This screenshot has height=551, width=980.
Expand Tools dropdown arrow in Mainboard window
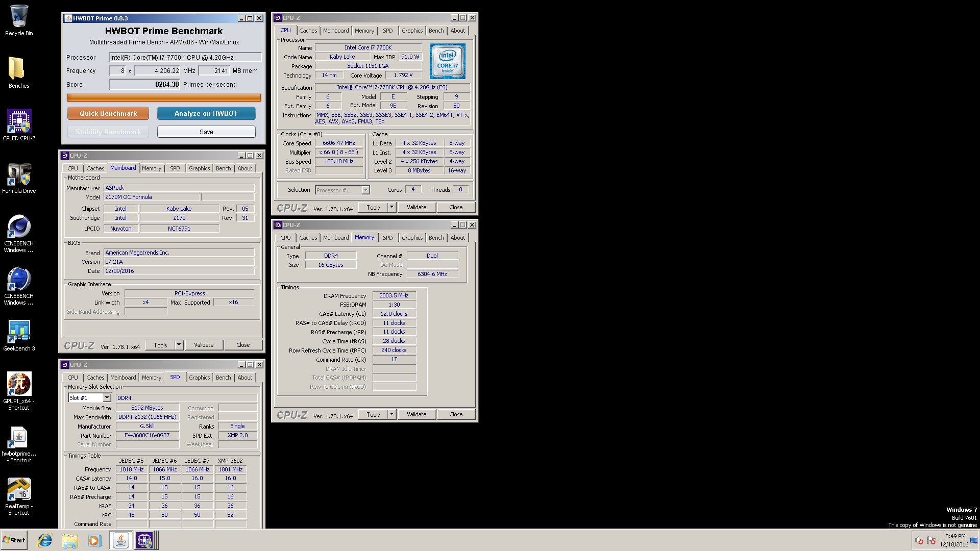pyautogui.click(x=179, y=345)
